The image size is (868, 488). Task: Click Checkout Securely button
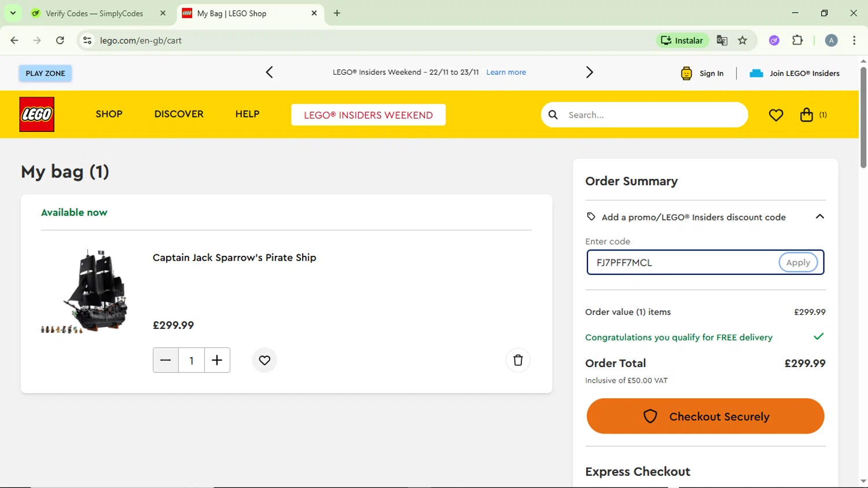coord(705,416)
